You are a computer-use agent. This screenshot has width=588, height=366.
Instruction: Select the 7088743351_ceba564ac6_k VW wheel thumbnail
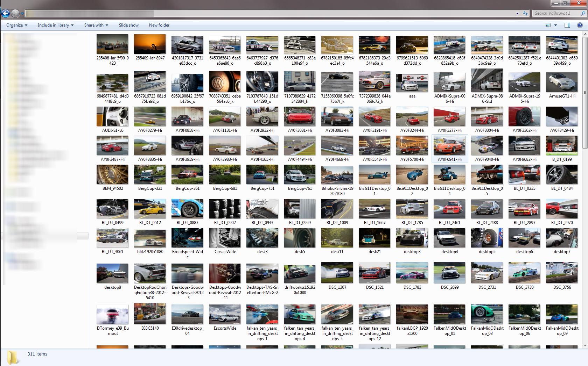[x=225, y=81]
